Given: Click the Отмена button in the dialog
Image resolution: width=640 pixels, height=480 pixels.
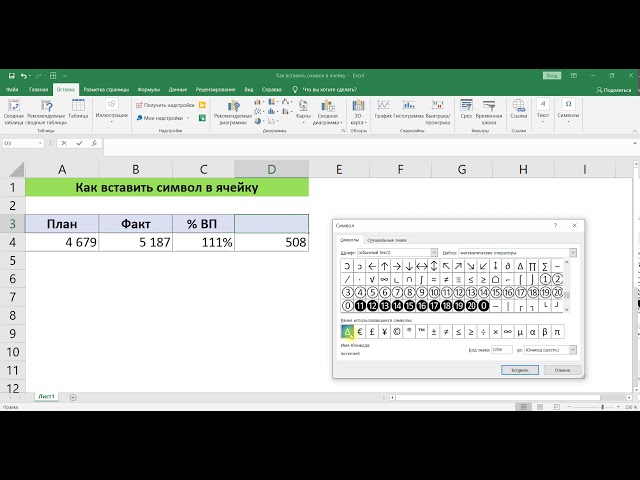Looking at the screenshot, I should [562, 370].
